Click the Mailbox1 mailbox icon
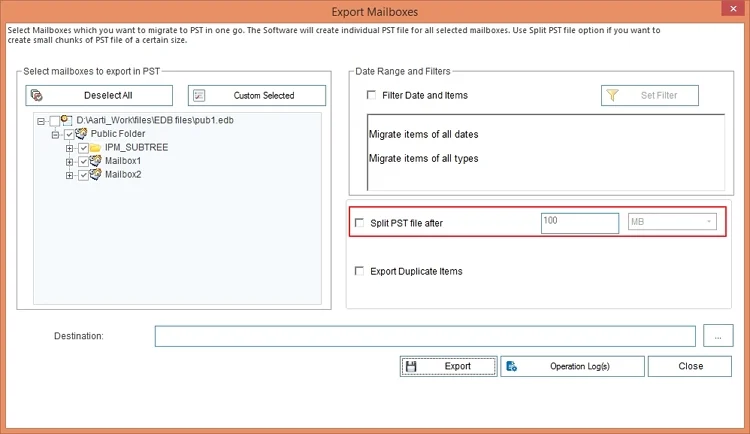 (96, 161)
